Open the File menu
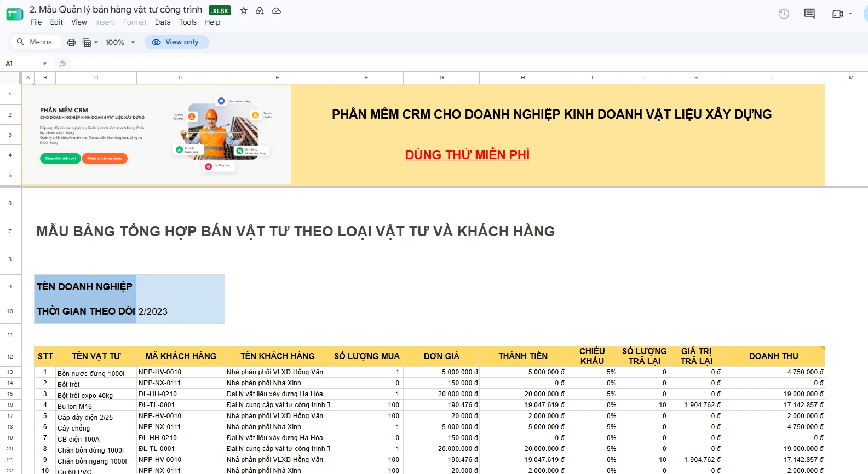868x474 pixels. click(x=36, y=22)
